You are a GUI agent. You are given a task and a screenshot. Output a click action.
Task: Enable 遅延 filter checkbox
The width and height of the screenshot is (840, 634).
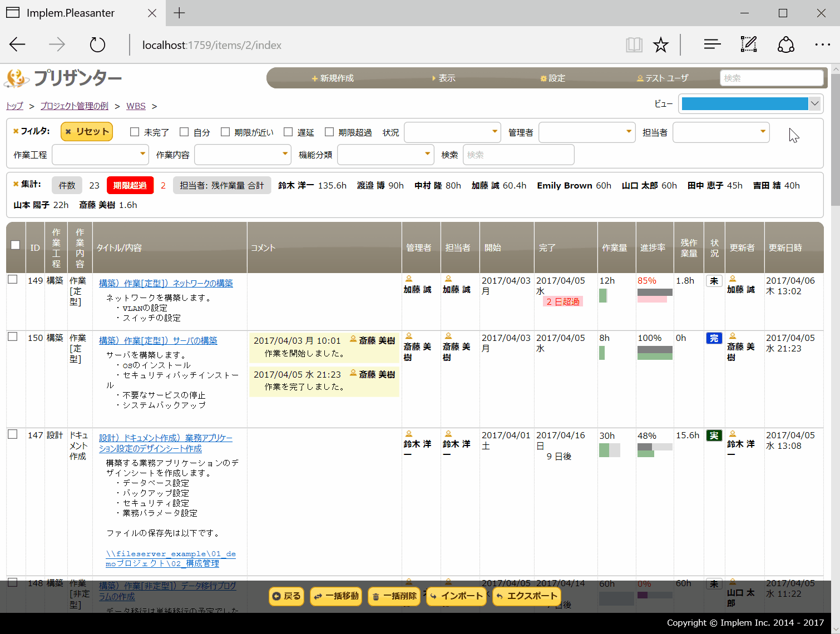coord(288,132)
